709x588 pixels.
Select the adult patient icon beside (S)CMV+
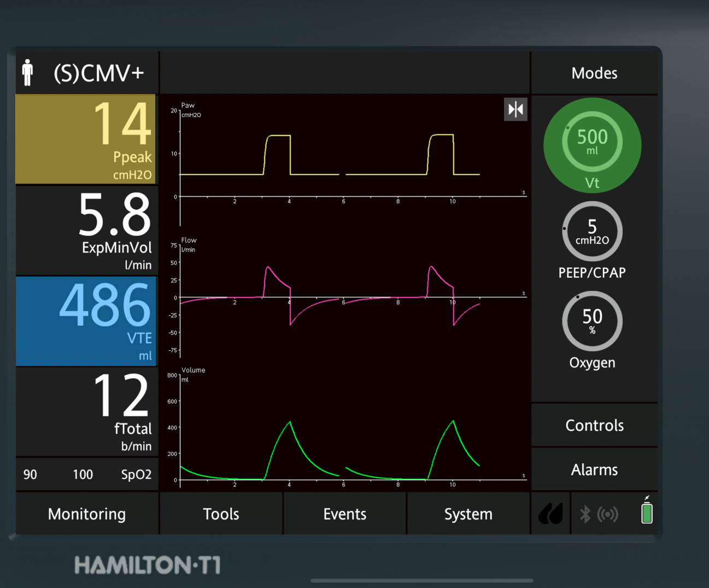coord(28,72)
